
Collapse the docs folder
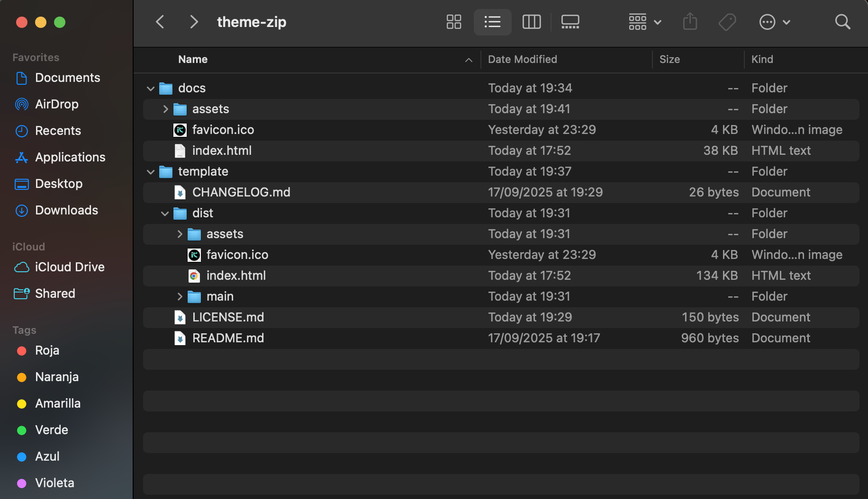point(151,89)
